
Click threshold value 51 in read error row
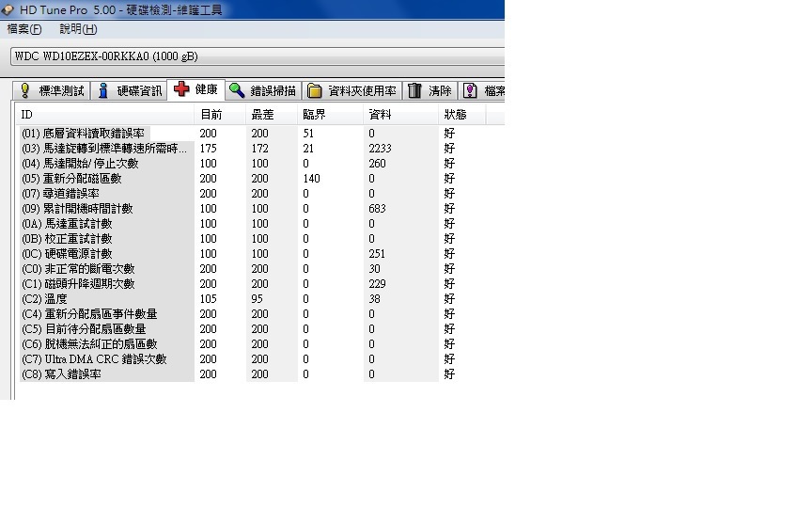point(308,134)
